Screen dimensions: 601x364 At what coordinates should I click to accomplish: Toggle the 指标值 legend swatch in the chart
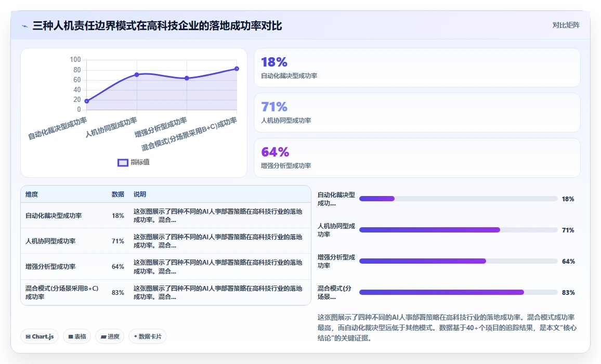tap(123, 163)
